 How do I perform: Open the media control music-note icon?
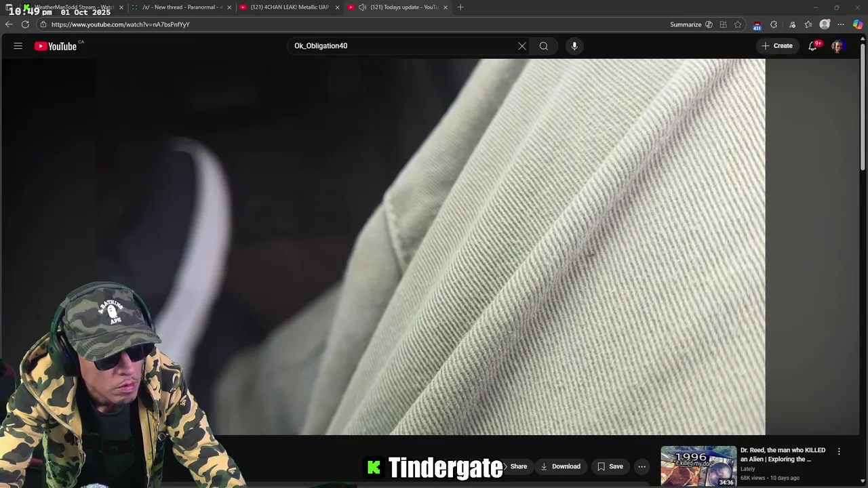(x=792, y=24)
